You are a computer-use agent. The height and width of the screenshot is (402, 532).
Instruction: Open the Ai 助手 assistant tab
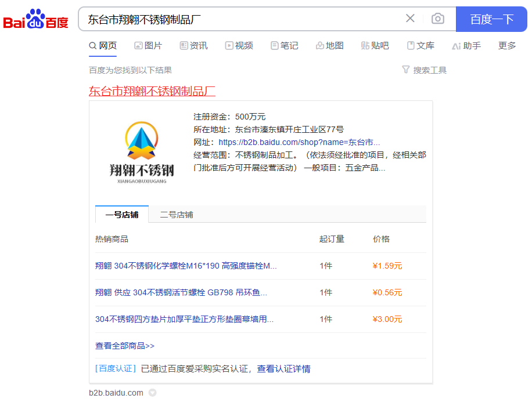click(466, 45)
